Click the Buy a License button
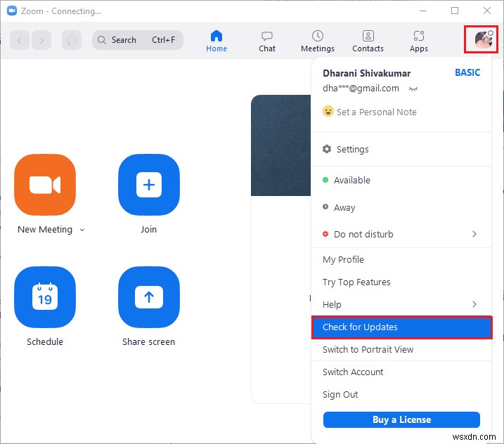504x444 pixels. click(401, 419)
